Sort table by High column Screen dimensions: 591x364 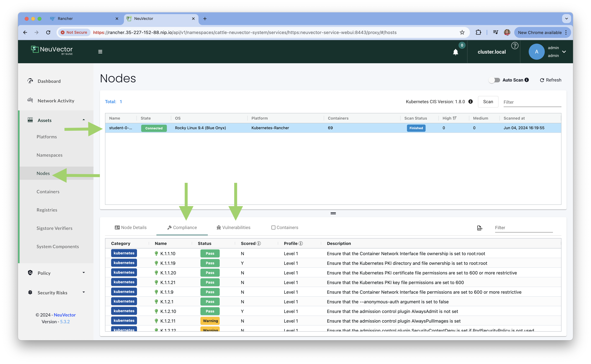449,118
